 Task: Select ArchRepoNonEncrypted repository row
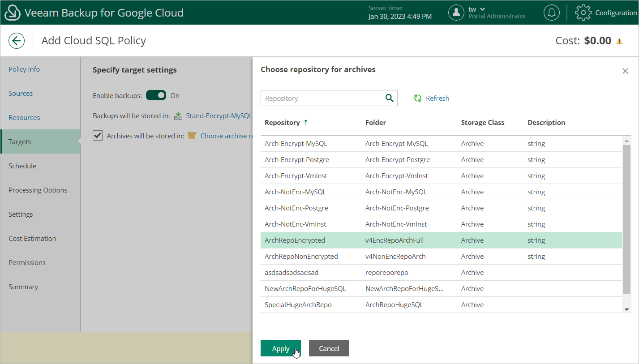tap(441, 257)
